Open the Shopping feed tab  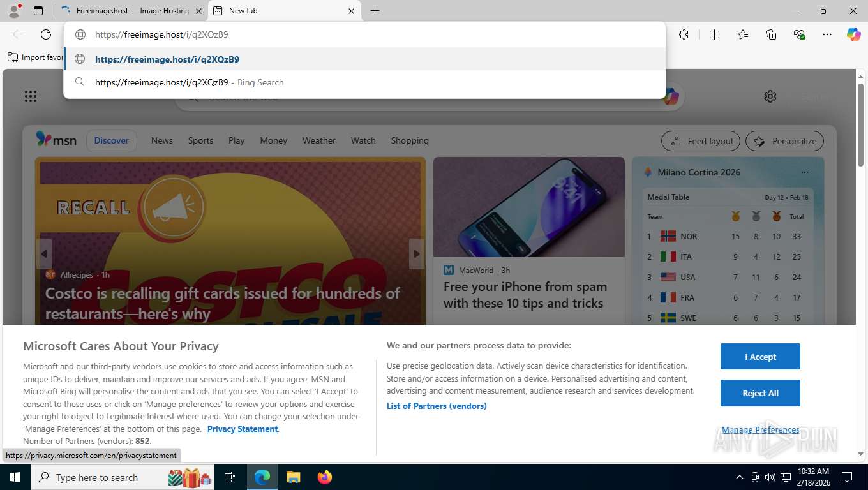410,140
